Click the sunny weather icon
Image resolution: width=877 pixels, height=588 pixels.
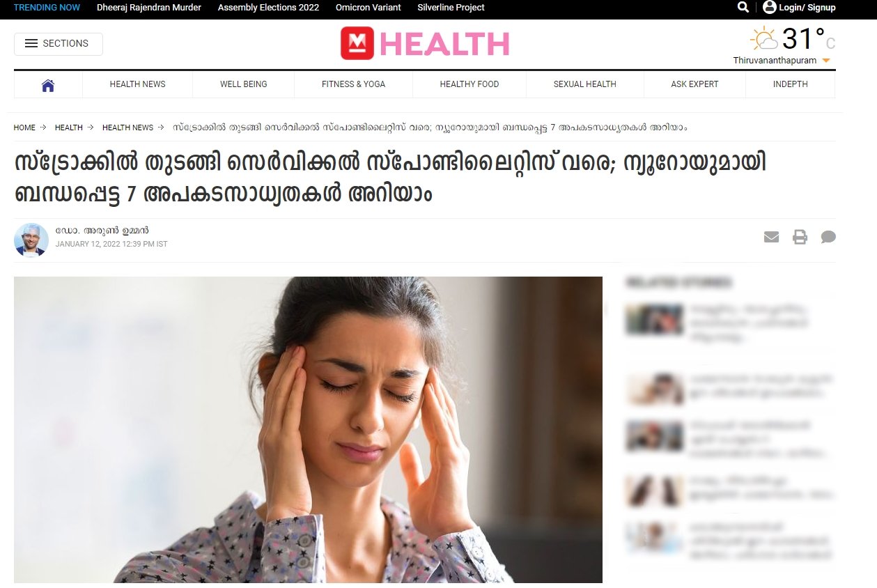coord(763,38)
